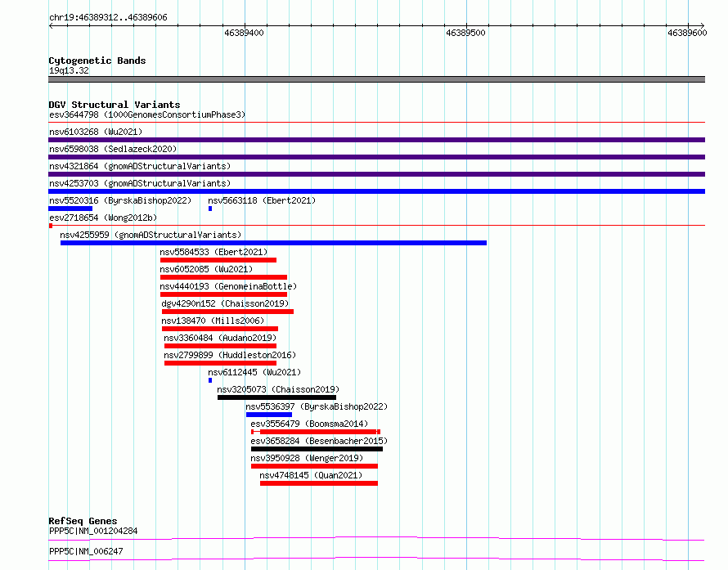
Task: Click the red nsv3950928 variant bar
Action: [314, 466]
